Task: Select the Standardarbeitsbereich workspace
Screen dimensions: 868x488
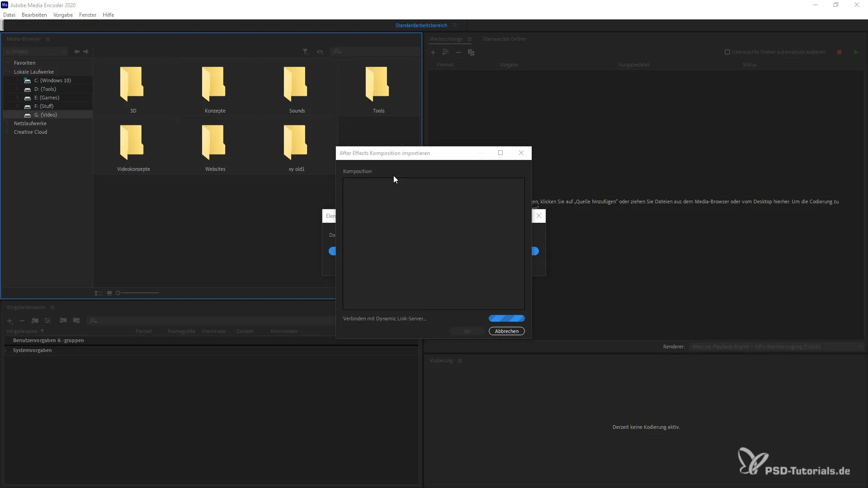Action: [x=421, y=25]
